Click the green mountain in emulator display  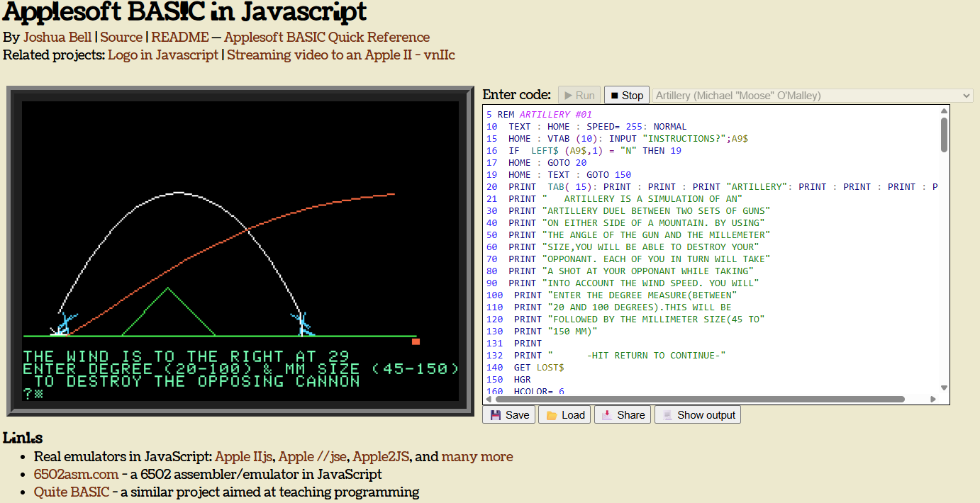[168, 312]
